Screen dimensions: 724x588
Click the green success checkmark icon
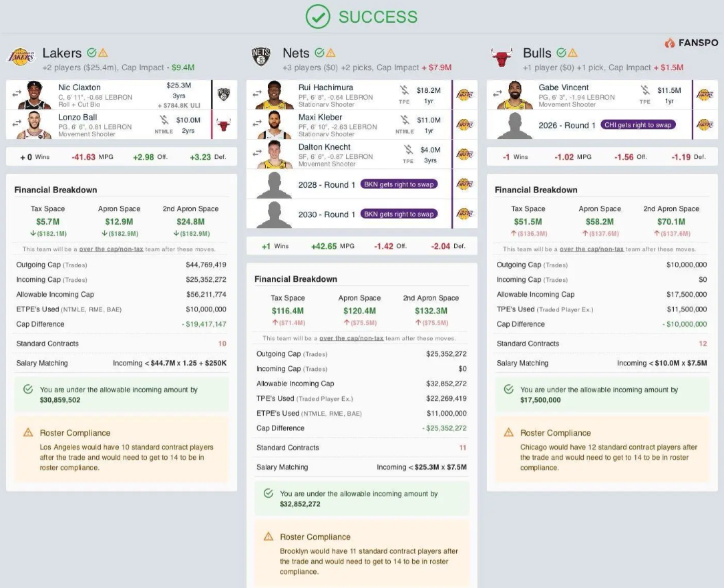[x=318, y=17]
